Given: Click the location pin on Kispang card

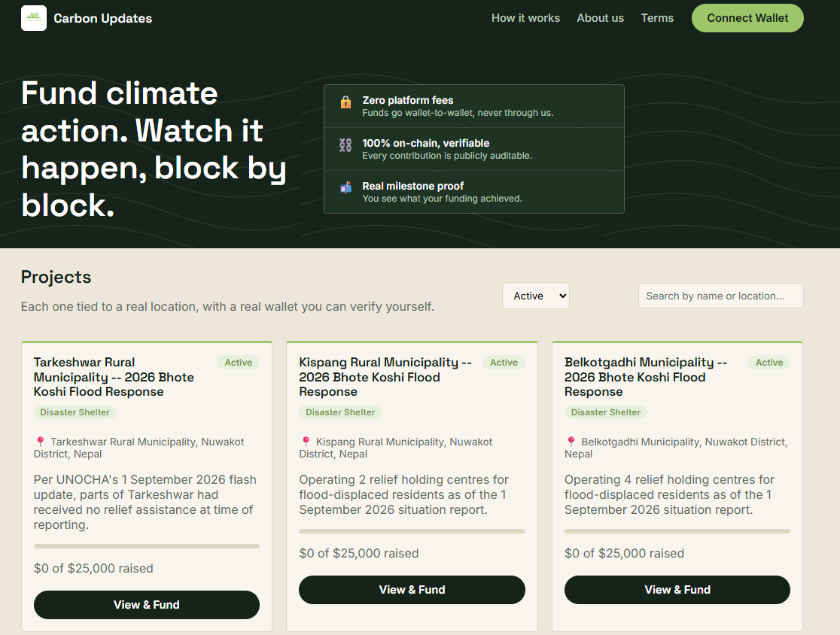Looking at the screenshot, I should click(306, 442).
